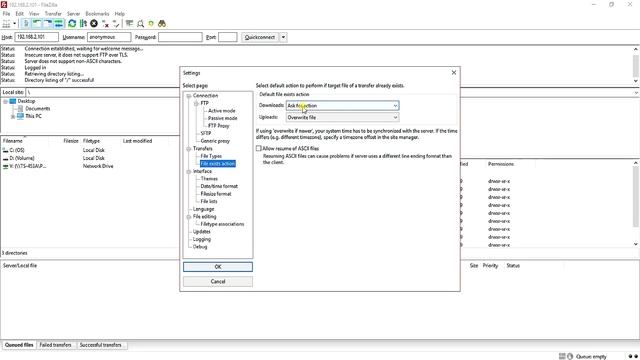Click the Documents icon in local tree
The image size is (640, 360).
click(x=20, y=109)
